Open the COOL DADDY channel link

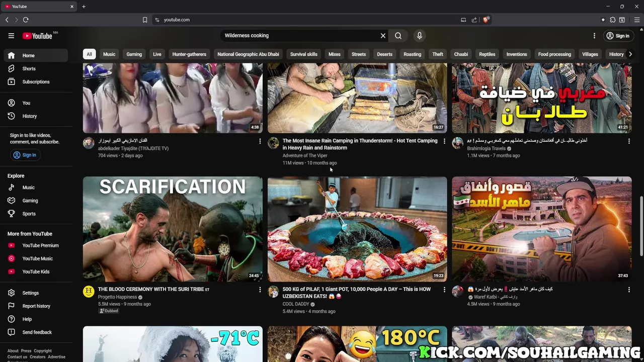[296, 304]
